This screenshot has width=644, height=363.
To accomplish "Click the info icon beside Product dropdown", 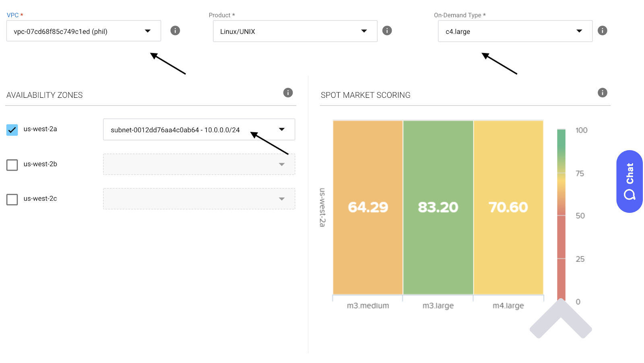I will pos(387,31).
